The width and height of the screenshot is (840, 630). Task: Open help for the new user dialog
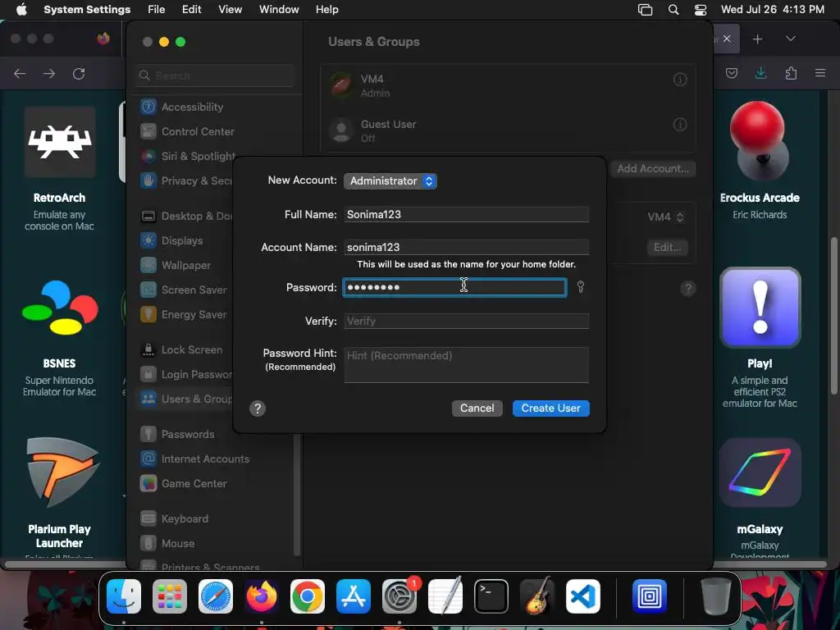[257, 409]
